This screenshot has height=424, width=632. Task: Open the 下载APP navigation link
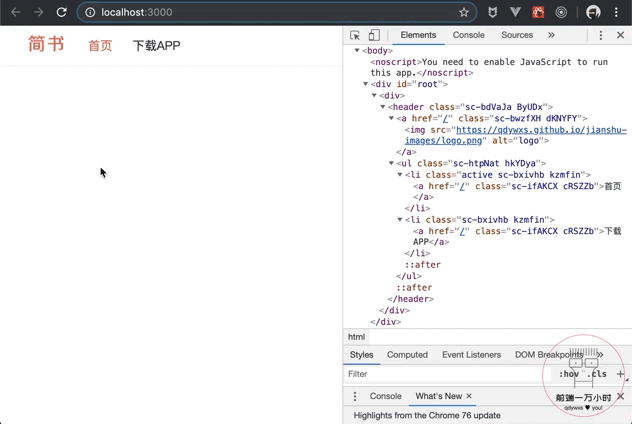[x=156, y=46]
